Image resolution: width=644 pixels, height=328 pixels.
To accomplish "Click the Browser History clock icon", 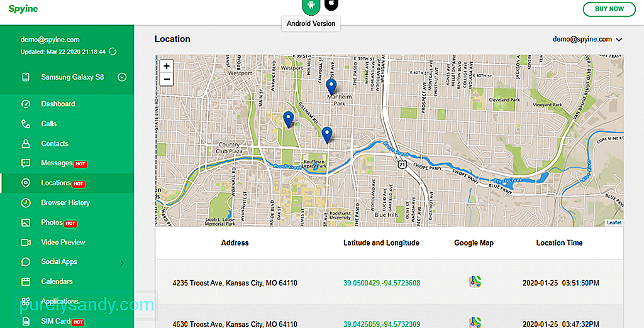I will tap(25, 202).
